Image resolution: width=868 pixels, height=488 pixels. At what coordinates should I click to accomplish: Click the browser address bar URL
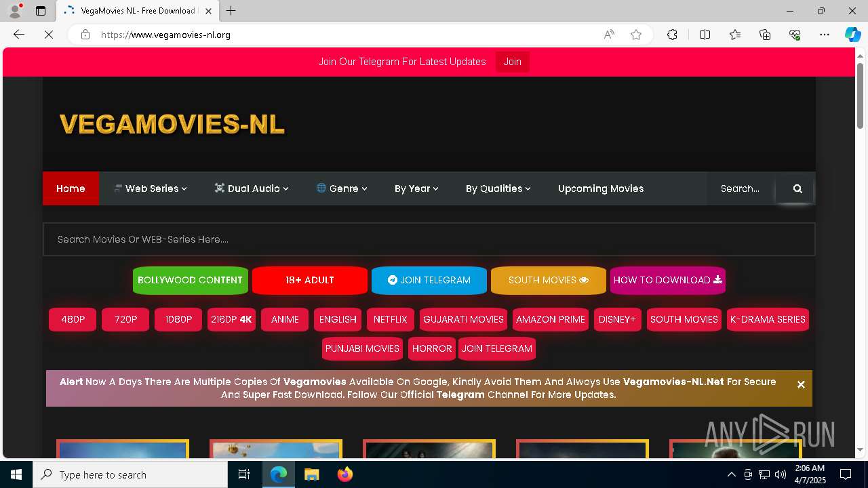pyautogui.click(x=166, y=35)
